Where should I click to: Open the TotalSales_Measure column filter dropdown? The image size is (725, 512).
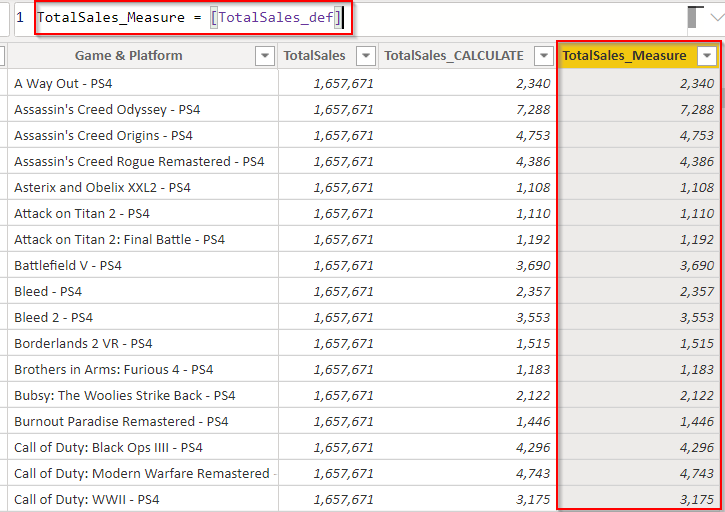[x=708, y=56]
